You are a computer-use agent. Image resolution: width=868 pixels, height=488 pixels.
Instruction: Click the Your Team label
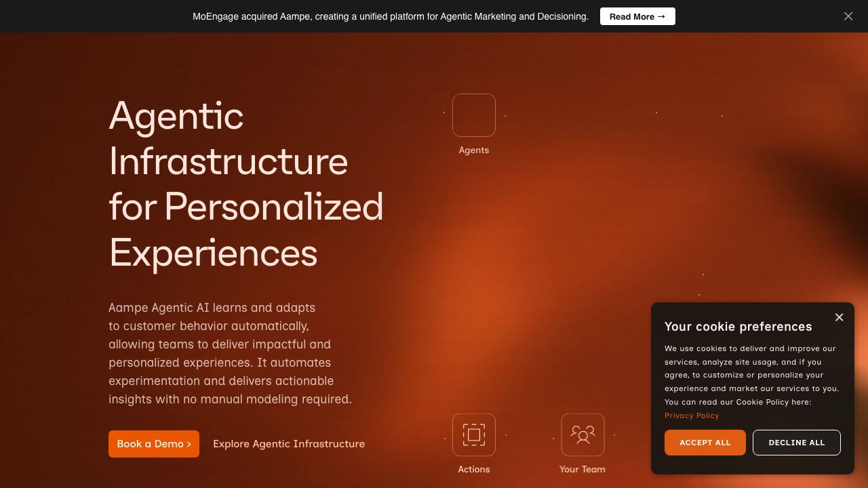click(x=583, y=469)
